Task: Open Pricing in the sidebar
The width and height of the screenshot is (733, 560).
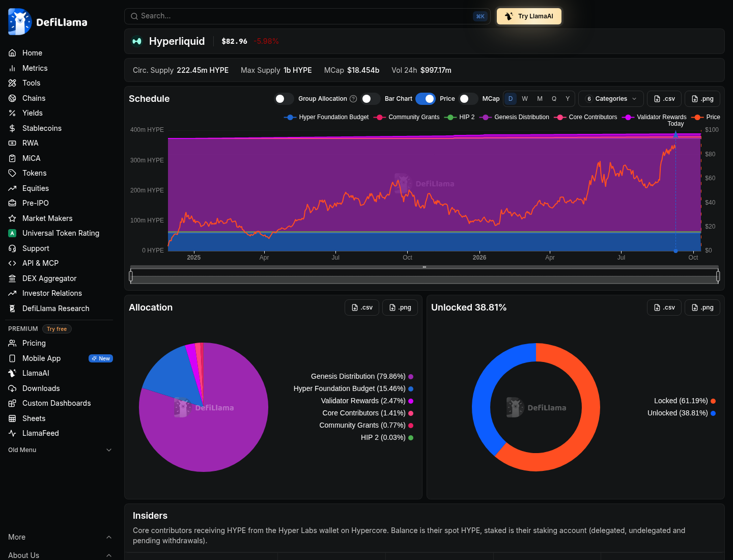Action: pyautogui.click(x=34, y=343)
